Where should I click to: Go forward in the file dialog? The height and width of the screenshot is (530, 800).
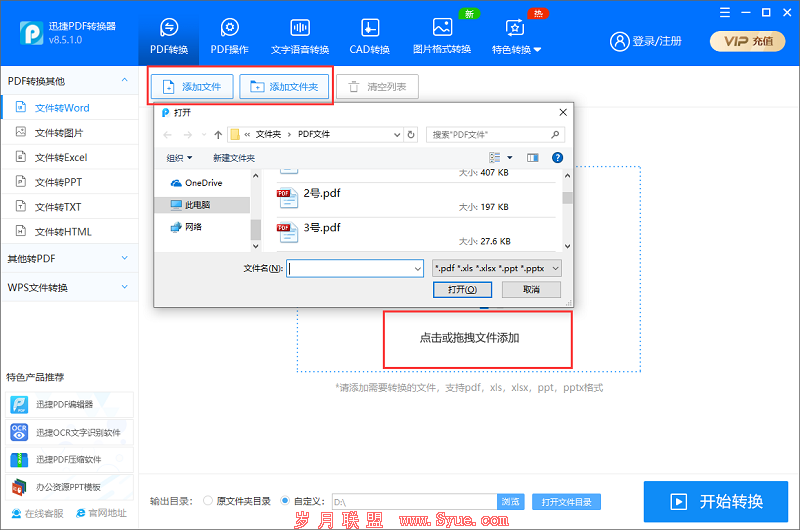(188, 135)
